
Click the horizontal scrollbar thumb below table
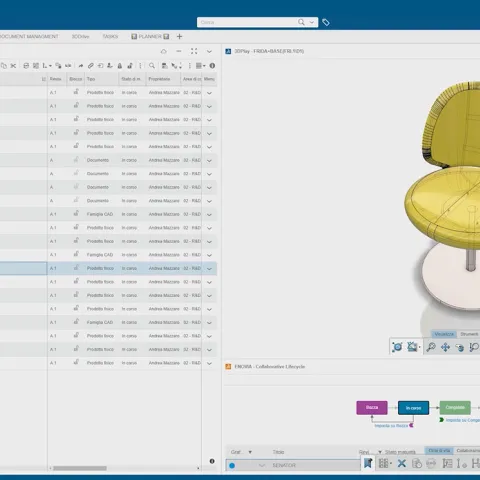coord(80,468)
